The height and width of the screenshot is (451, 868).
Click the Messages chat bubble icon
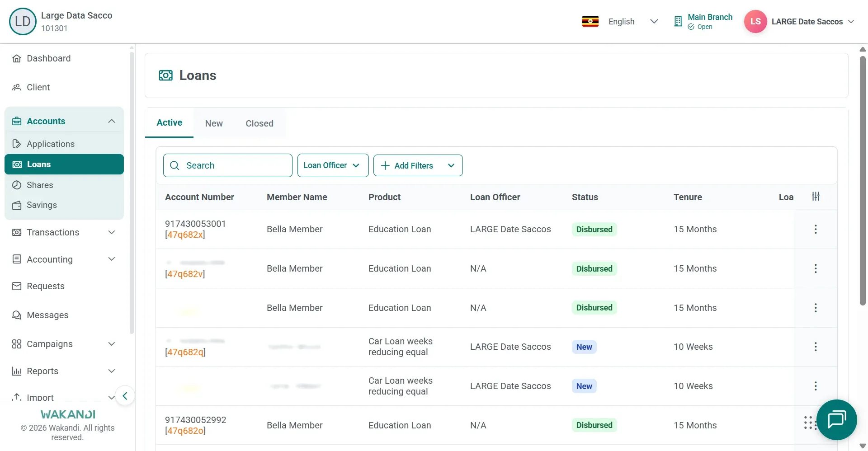click(x=17, y=315)
